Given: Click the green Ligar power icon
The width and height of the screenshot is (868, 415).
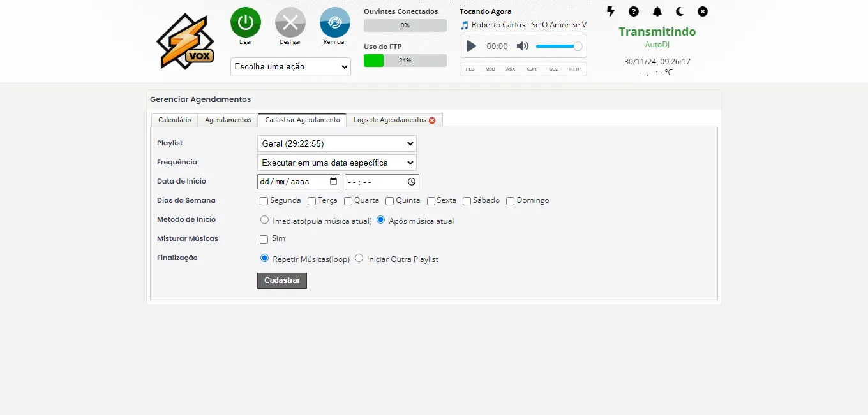Looking at the screenshot, I should click(246, 22).
